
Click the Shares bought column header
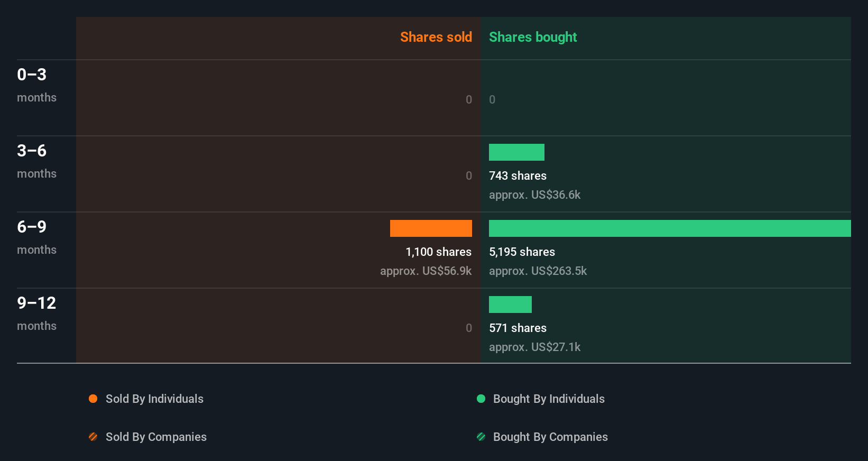(532, 37)
